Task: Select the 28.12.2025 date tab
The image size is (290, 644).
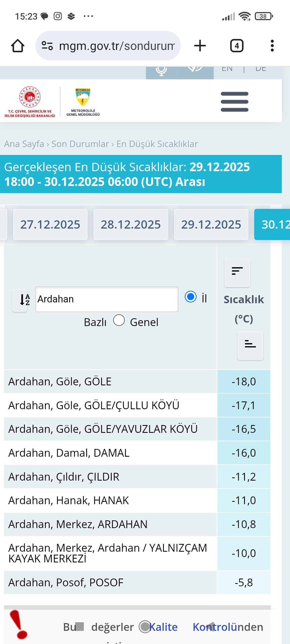Action: (131, 224)
